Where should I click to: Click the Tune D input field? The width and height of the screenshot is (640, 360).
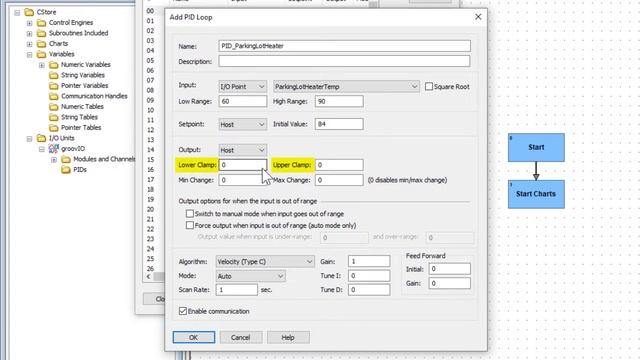tap(369, 289)
